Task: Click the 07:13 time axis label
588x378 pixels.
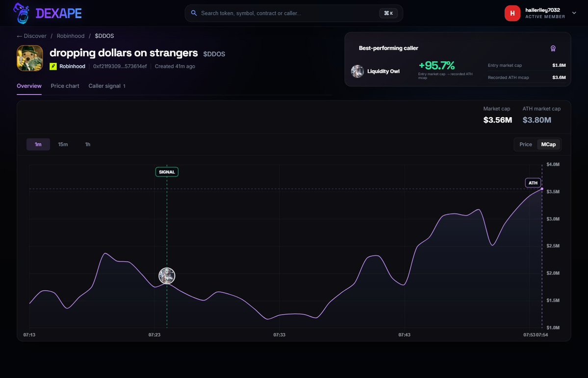Action: [29, 335]
